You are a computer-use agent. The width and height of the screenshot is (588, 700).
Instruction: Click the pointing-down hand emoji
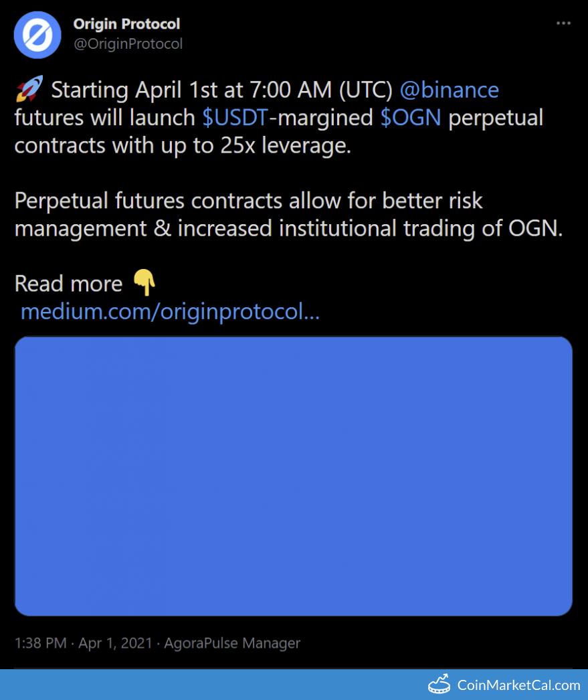[x=144, y=283]
